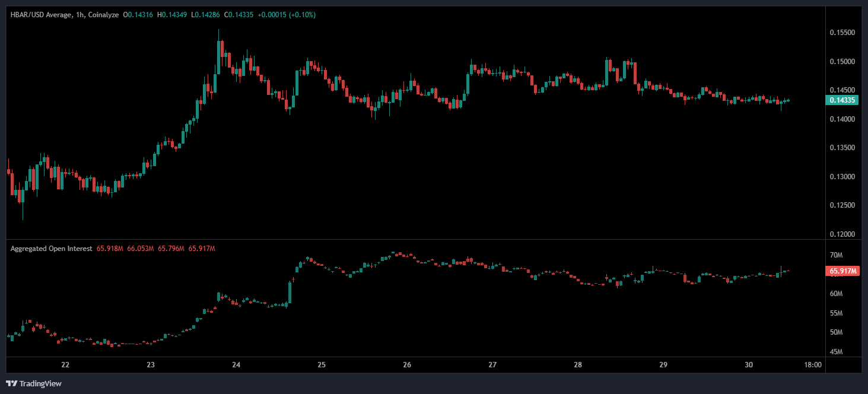Select date 26 on time axis
Screen dimensions: 868x394
pos(407,365)
